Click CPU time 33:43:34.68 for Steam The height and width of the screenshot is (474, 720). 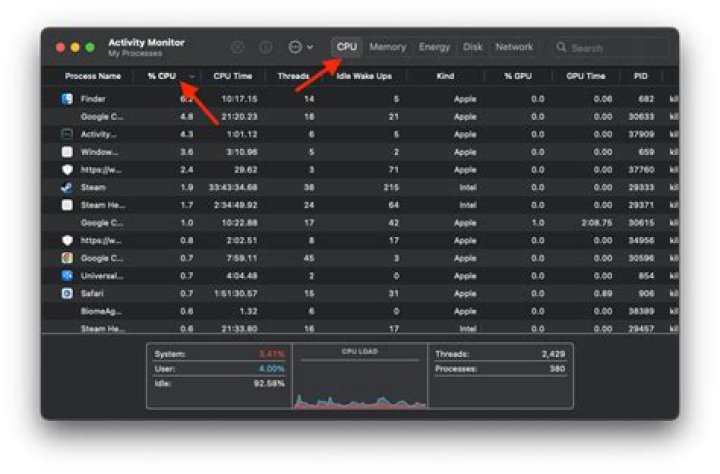233,187
